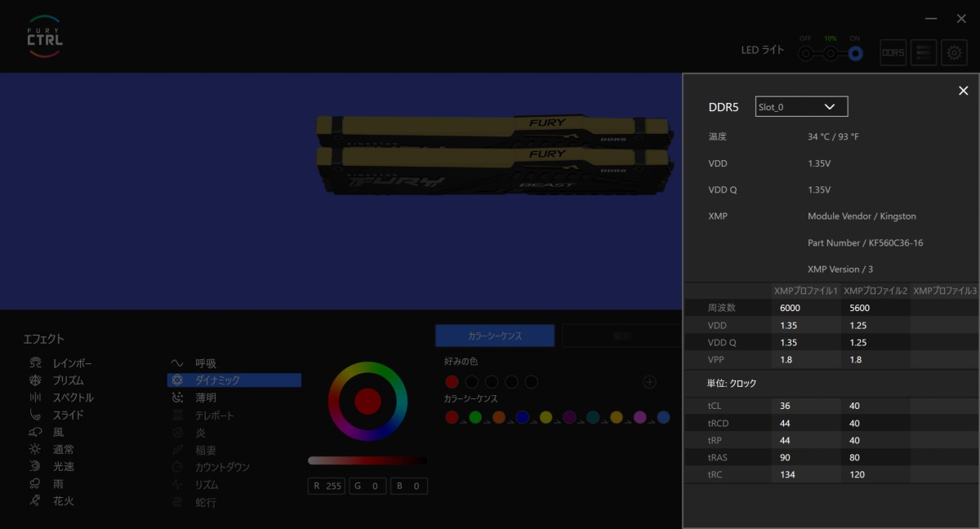Select the レインボー rainbow effect icon
980x529 pixels.
(35, 363)
